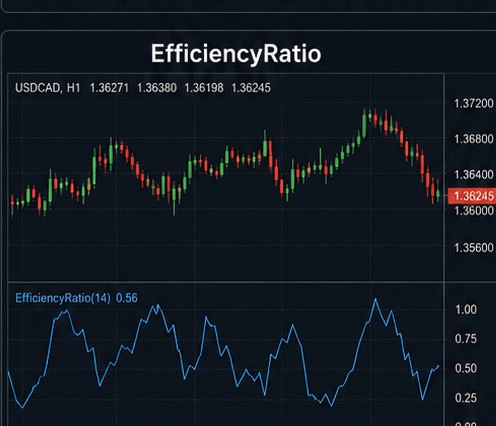Image resolution: width=496 pixels, height=426 pixels.
Task: Click the 0.50 indicator axis label
Action: click(466, 368)
